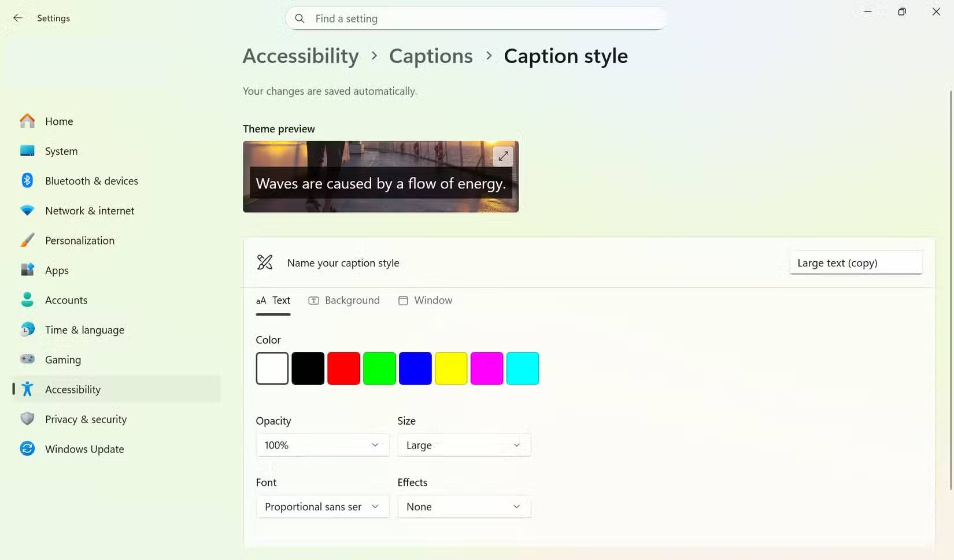Open the Effects dropdown set to None
This screenshot has height=560, width=954.
[x=464, y=507]
